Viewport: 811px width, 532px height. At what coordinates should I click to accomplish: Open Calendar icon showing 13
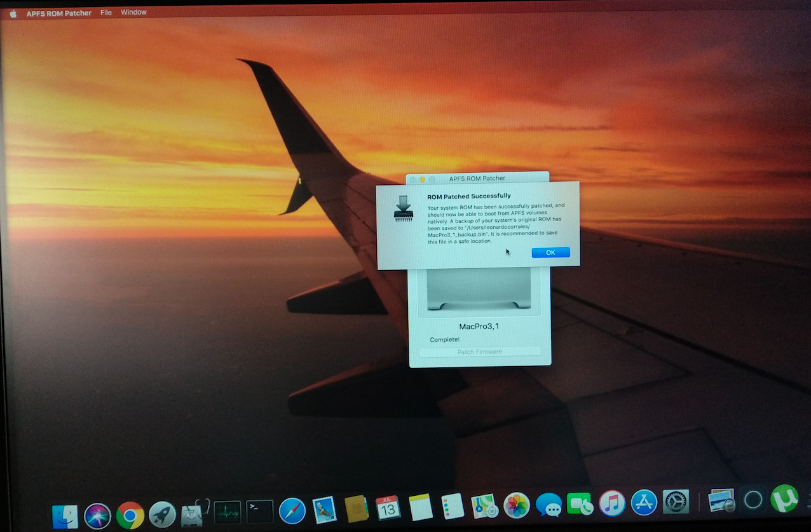click(388, 508)
